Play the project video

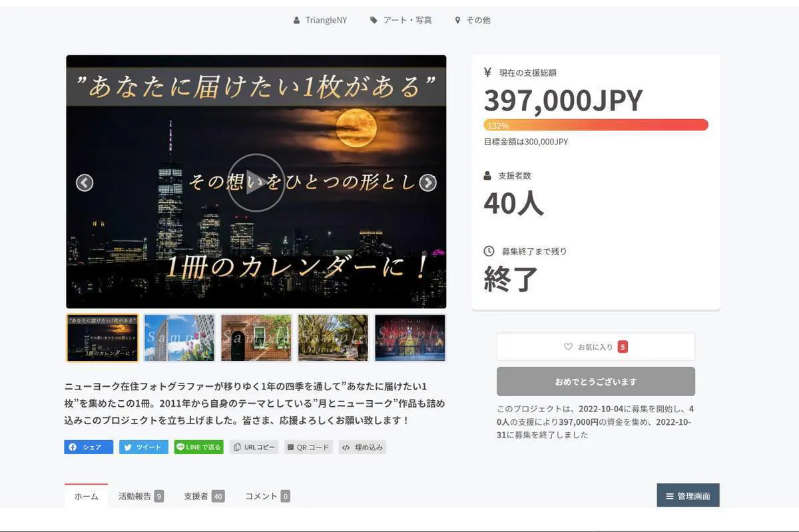tap(256, 182)
